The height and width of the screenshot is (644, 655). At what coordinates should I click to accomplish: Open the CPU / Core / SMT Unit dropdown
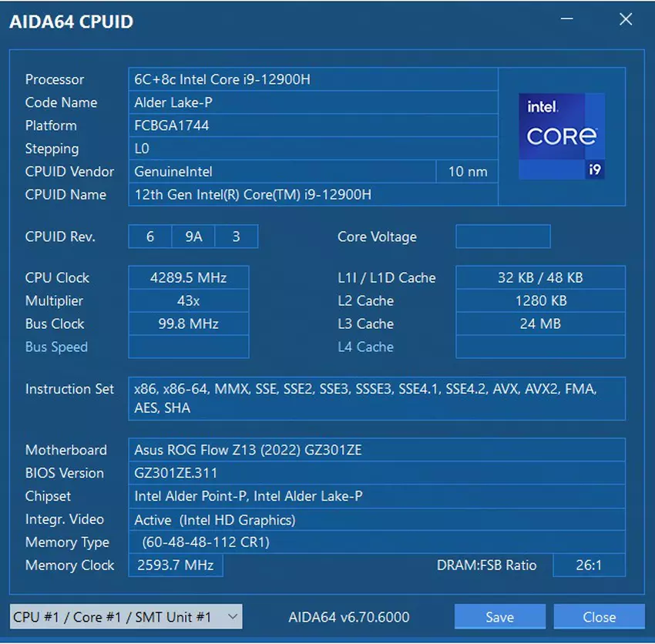click(126, 616)
